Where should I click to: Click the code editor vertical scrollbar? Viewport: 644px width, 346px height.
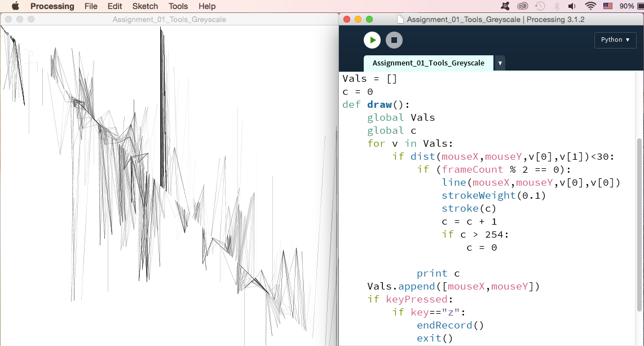pyautogui.click(x=639, y=225)
